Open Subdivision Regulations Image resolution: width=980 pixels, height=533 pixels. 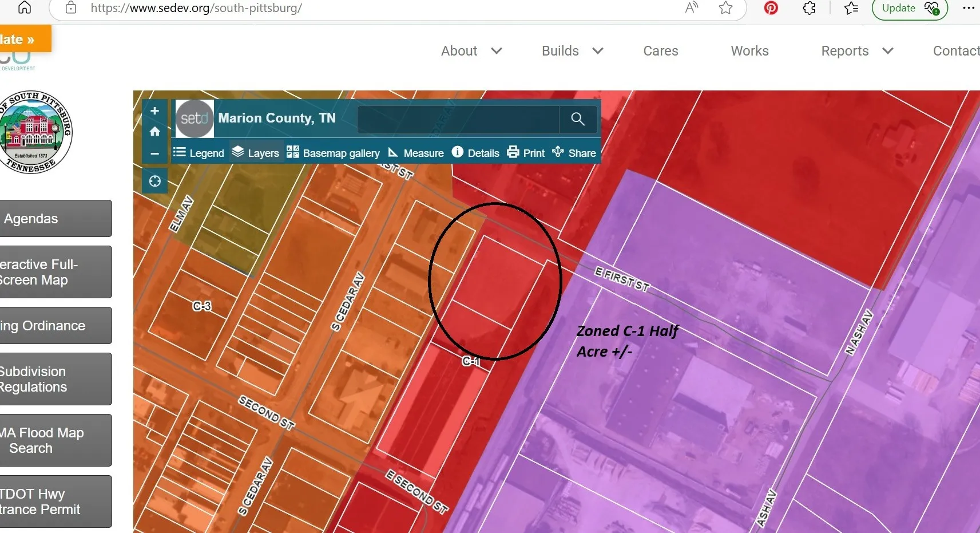[x=55, y=379]
